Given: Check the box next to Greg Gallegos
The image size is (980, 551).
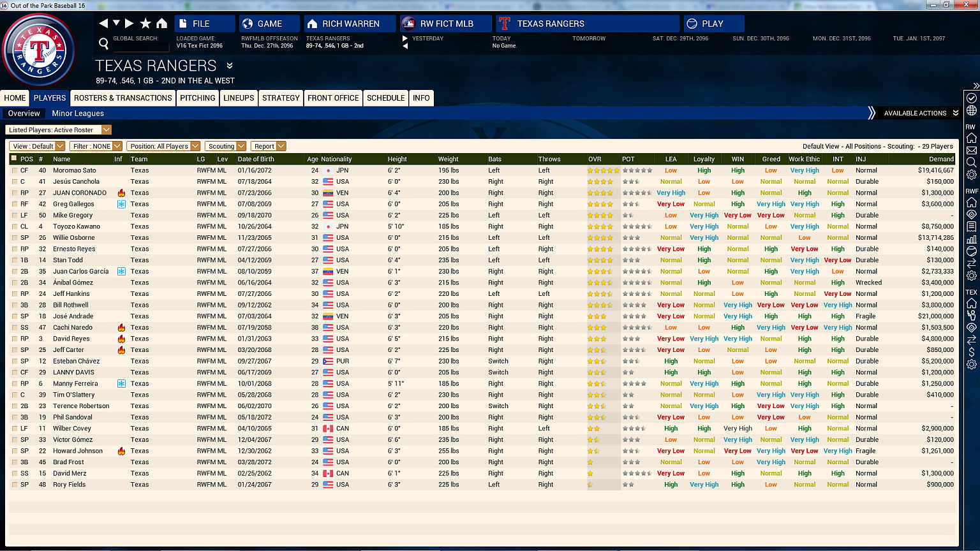Looking at the screenshot, I should pyautogui.click(x=14, y=204).
